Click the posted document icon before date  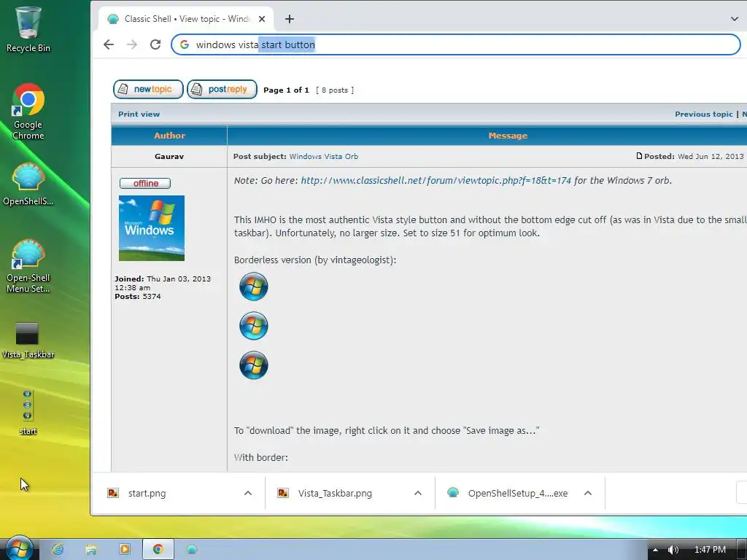(639, 156)
